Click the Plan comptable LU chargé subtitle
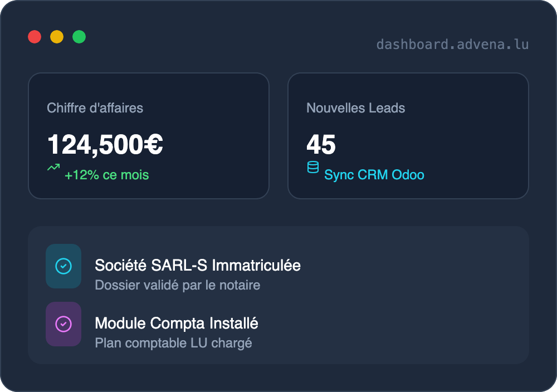The height and width of the screenshot is (392, 557). click(x=174, y=343)
